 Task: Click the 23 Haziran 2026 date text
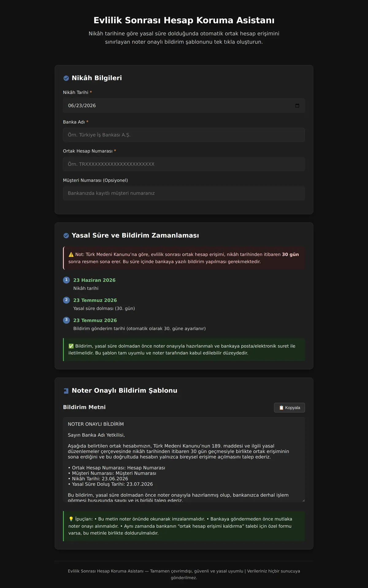click(94, 280)
